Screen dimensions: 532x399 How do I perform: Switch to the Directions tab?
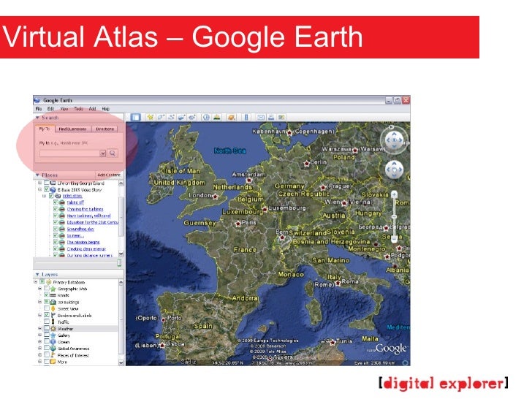(104, 129)
